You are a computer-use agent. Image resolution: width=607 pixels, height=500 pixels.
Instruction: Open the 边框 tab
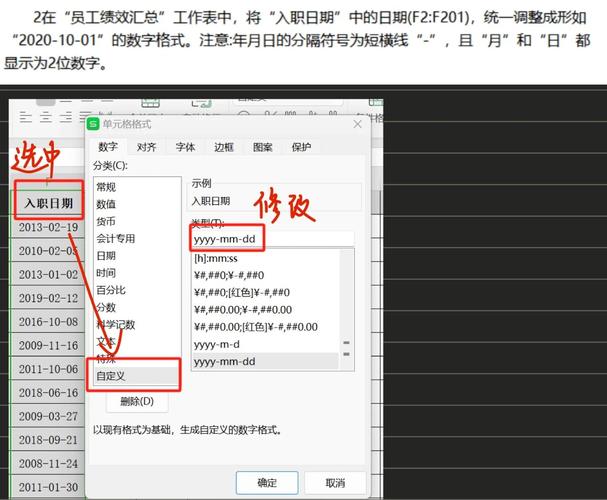point(224,147)
